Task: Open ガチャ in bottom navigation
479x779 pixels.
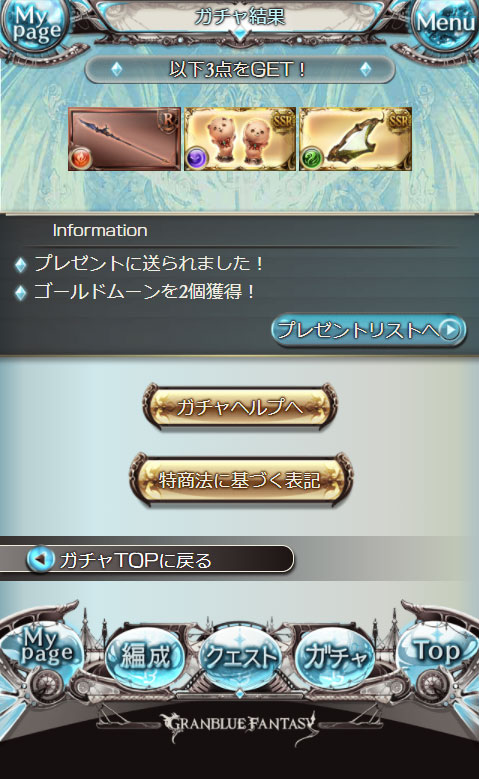Action: (x=335, y=657)
